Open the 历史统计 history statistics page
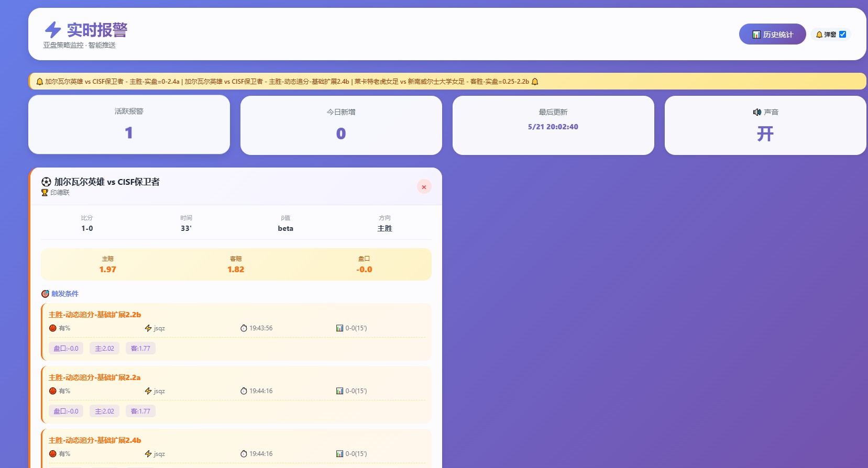This screenshot has height=468, width=868. pyautogui.click(x=773, y=34)
